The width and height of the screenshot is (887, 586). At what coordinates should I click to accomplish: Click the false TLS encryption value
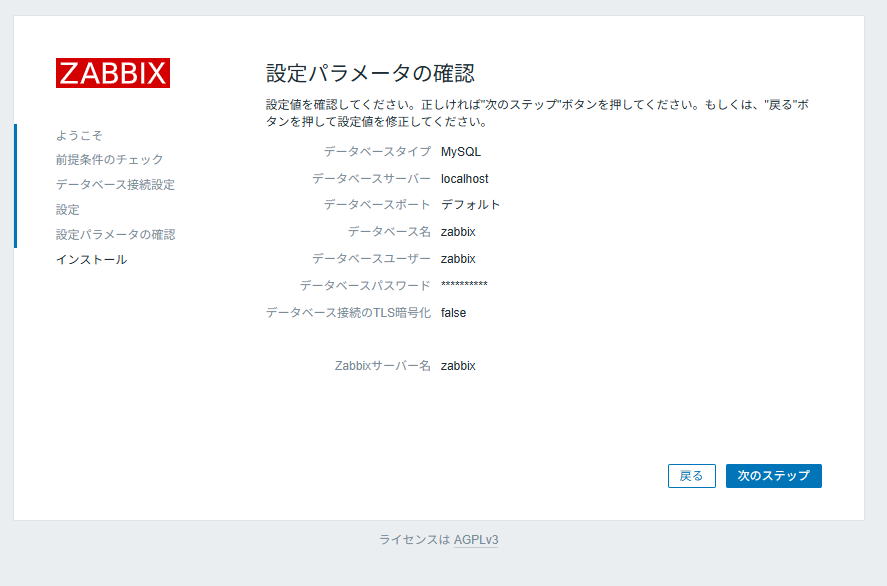point(453,313)
